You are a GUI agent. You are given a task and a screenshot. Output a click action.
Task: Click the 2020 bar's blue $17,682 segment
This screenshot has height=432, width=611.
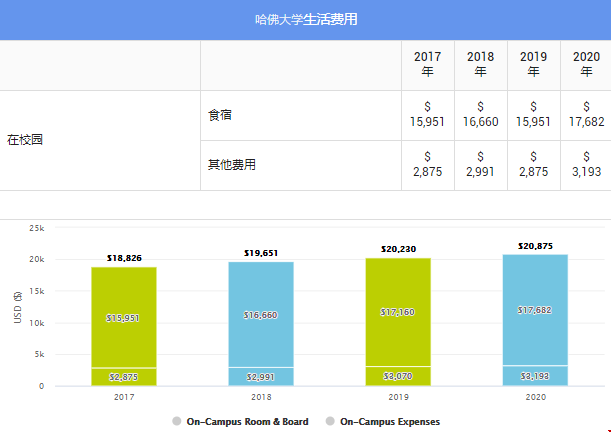(x=535, y=310)
